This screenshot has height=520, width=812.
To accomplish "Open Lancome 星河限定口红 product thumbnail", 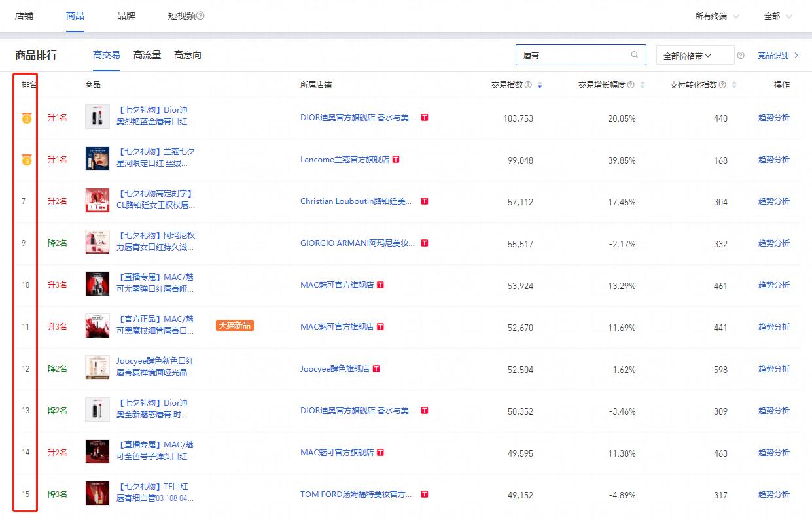I will coord(97,158).
